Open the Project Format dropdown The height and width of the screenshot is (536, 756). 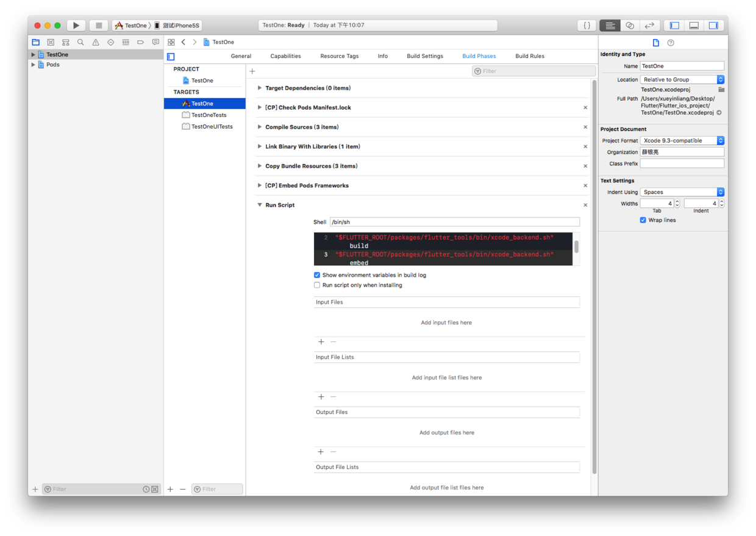coord(682,140)
